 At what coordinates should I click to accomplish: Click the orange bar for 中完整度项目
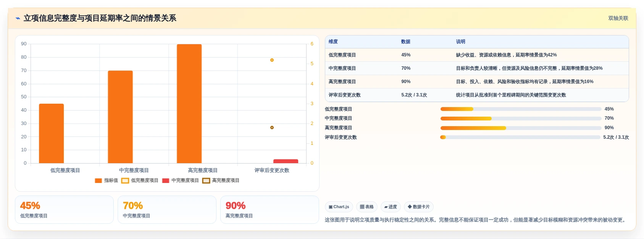(120, 117)
